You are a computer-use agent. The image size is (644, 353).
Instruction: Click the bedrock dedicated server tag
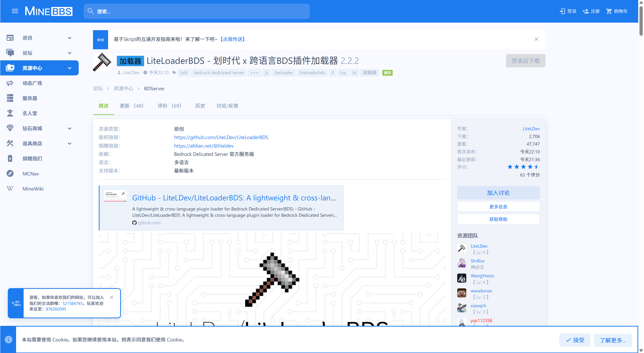[x=219, y=73]
